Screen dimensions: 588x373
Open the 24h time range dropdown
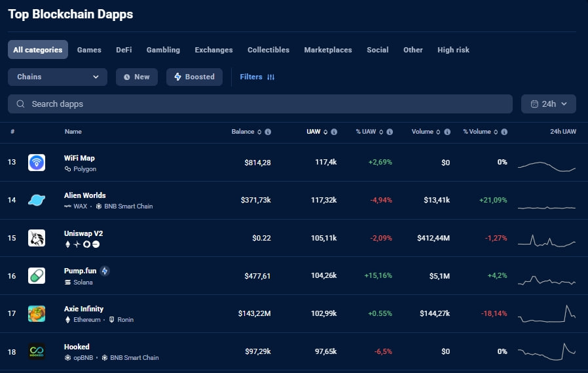pos(548,104)
